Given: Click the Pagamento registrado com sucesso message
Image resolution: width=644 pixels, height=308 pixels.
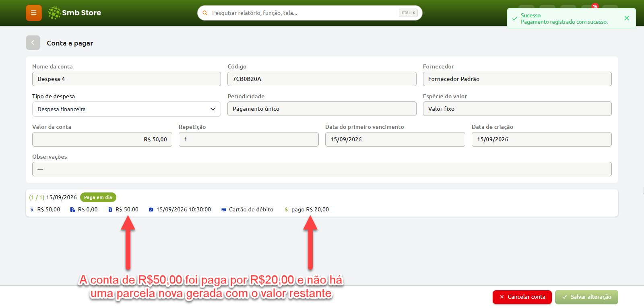Looking at the screenshot, I should point(564,22).
